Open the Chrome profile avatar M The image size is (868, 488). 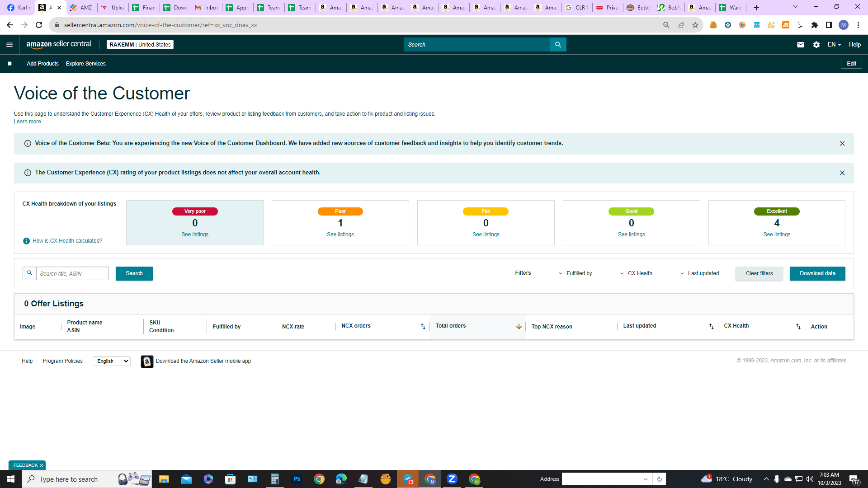pyautogui.click(x=843, y=25)
